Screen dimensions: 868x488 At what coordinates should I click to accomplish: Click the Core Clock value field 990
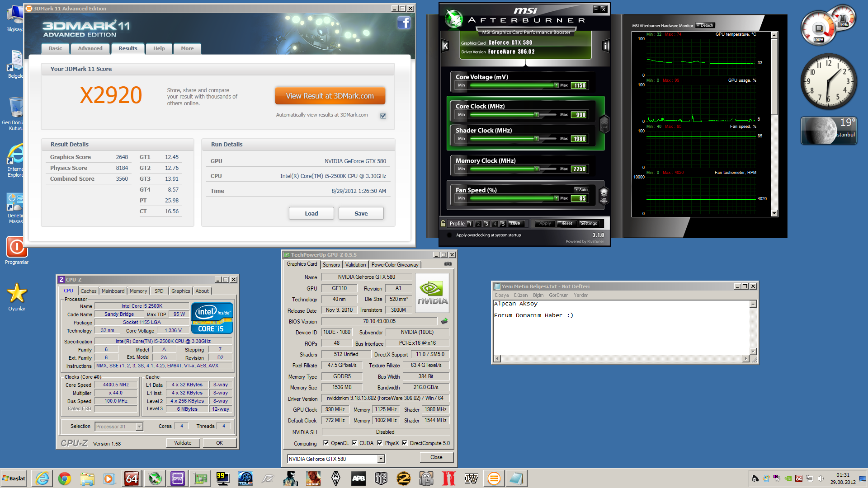(579, 115)
